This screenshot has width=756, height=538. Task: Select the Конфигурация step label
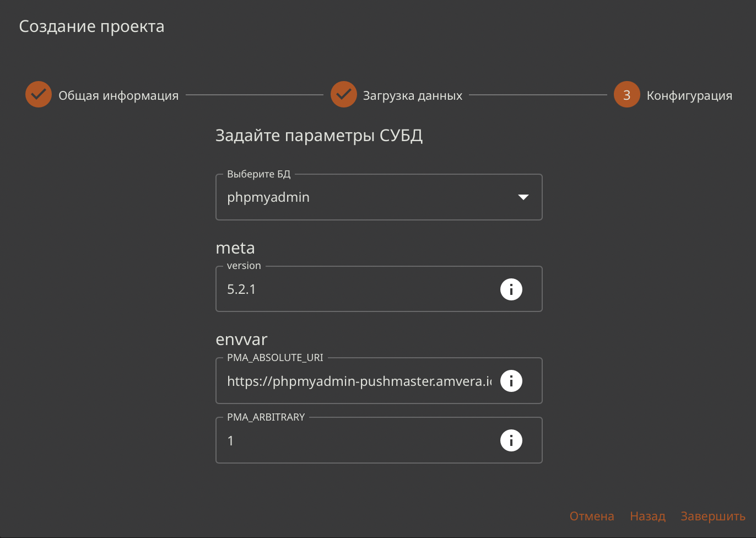coord(689,96)
